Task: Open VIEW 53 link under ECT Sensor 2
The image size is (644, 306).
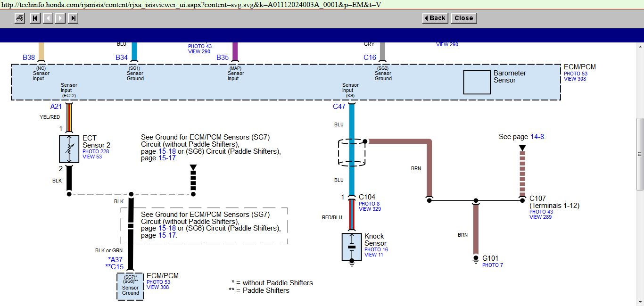Action: [92, 157]
